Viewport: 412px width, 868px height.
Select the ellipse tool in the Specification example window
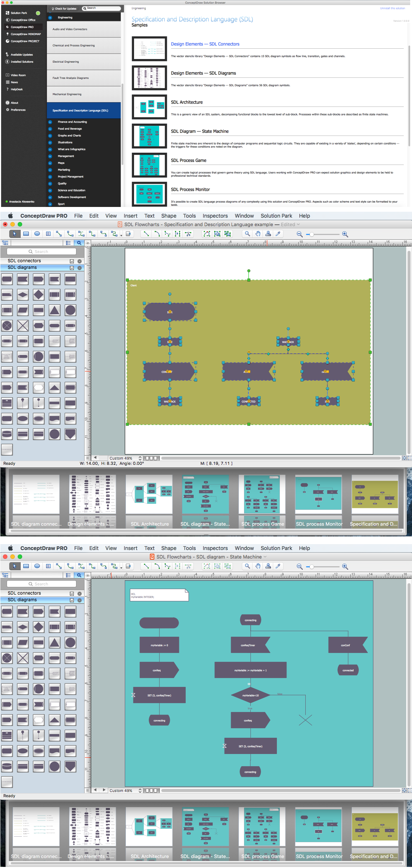click(37, 234)
